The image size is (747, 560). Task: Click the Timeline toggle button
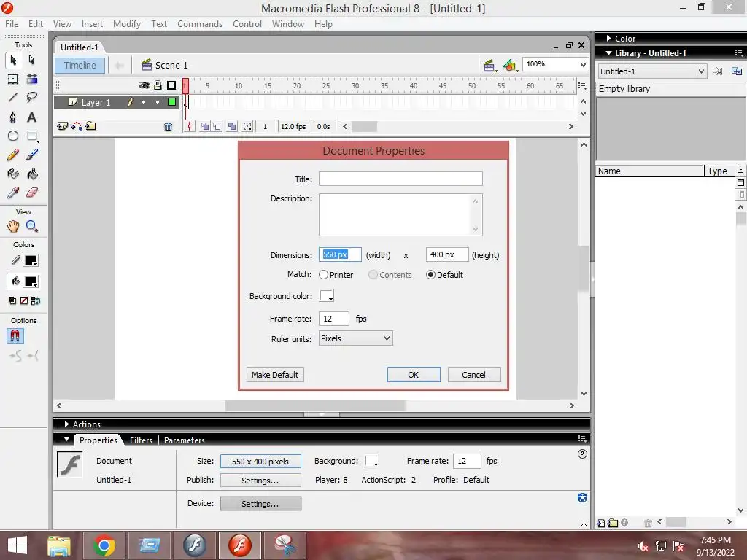80,65
